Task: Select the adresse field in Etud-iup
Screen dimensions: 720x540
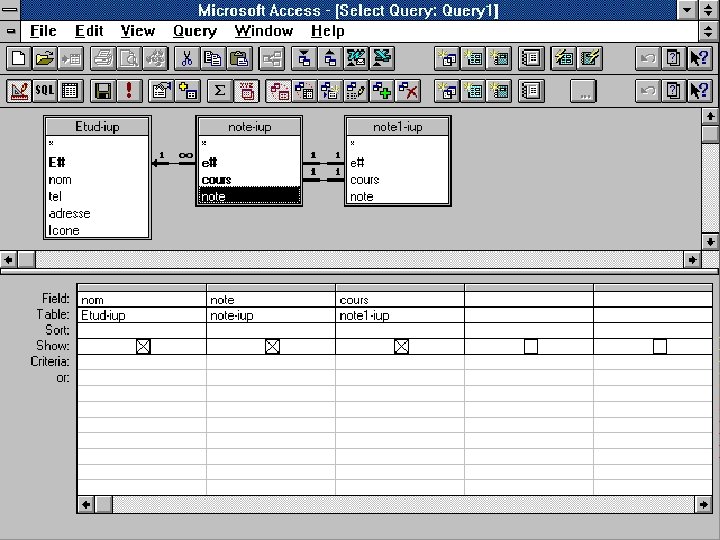Action: click(x=97, y=214)
